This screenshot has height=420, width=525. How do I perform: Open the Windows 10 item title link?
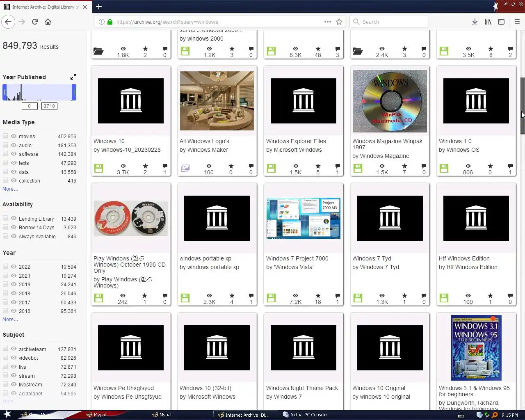[109, 141]
